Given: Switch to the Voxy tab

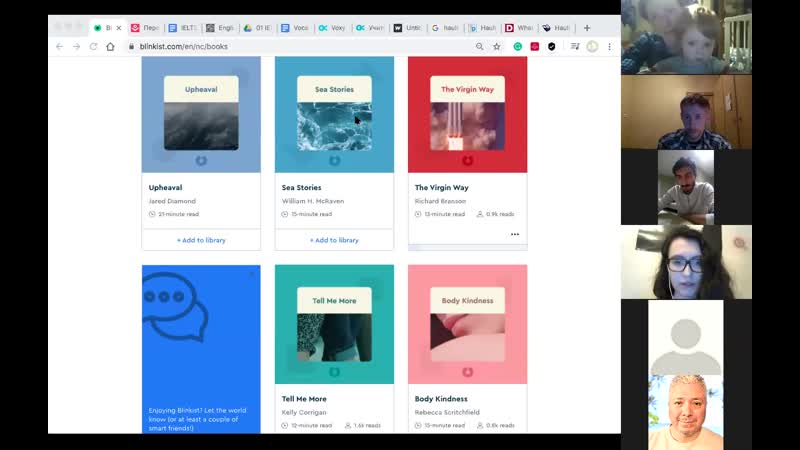Looking at the screenshot, I should tap(332, 28).
